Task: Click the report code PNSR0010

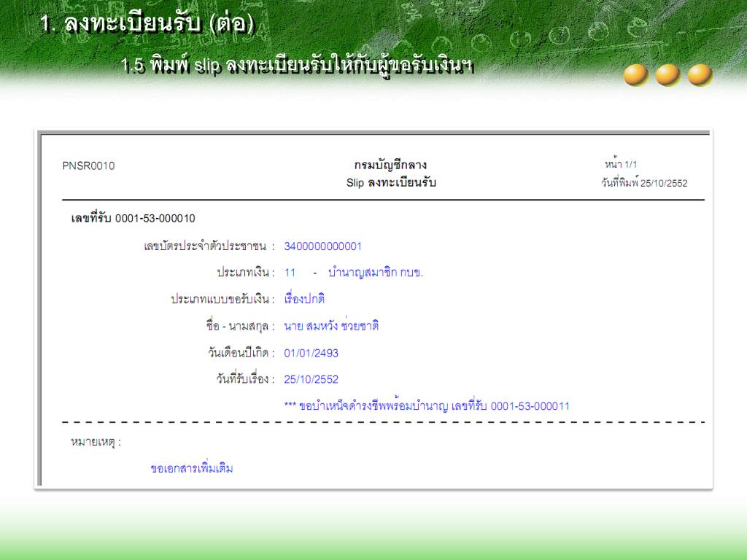Action: [88, 166]
